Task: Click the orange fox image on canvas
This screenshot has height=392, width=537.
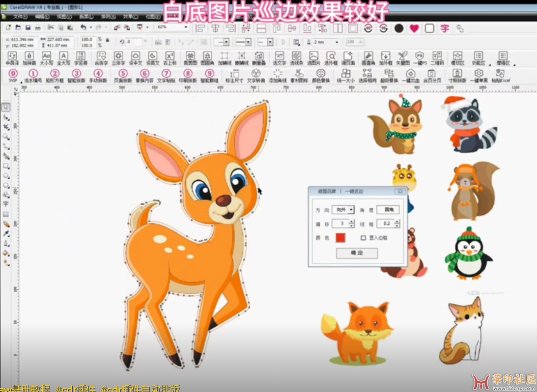Action: [357, 333]
